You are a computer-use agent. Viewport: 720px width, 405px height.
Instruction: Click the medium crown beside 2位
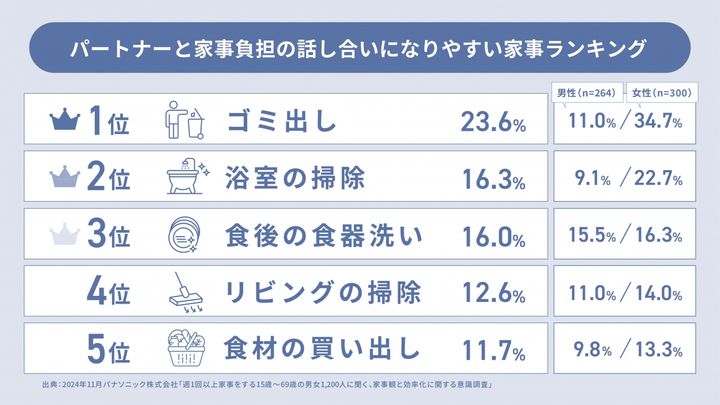click(x=64, y=180)
